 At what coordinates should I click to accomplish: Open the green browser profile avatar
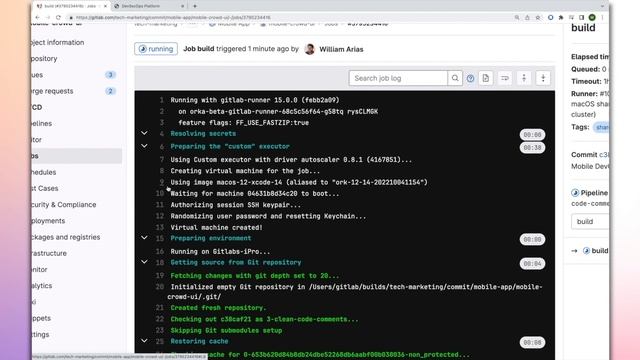(592, 18)
